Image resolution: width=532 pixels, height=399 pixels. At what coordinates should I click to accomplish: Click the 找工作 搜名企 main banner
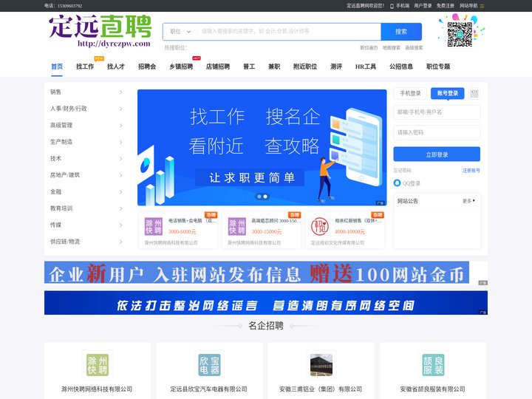click(262, 147)
